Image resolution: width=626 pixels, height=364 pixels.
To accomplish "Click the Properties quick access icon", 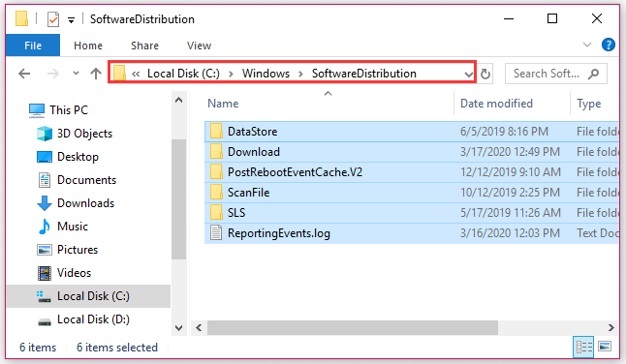I will (x=53, y=18).
